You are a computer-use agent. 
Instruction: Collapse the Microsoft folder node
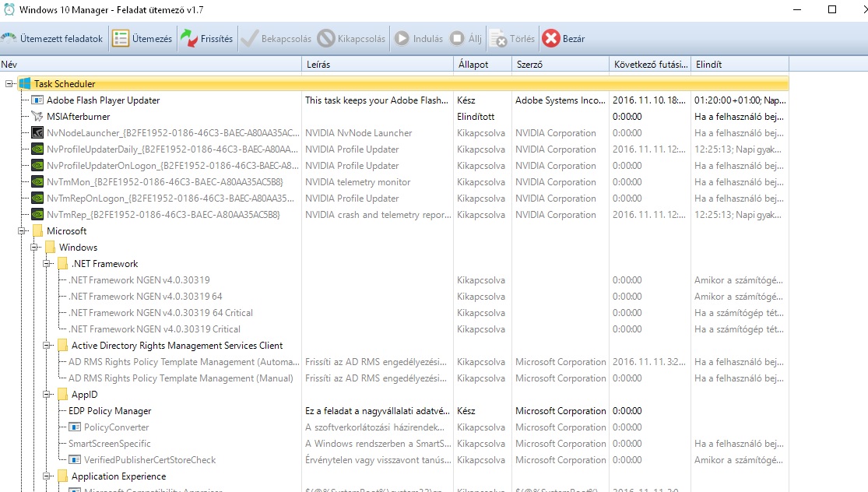pyautogui.click(x=22, y=230)
